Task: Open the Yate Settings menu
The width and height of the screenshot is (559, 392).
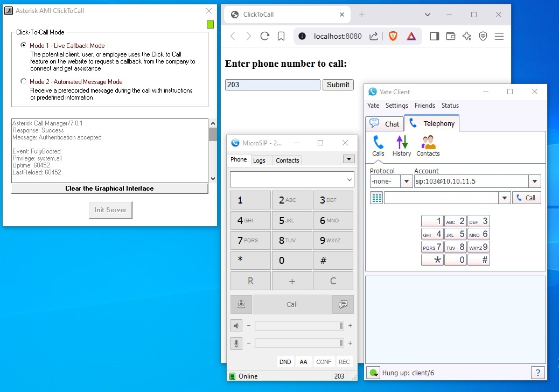Action: click(x=396, y=106)
